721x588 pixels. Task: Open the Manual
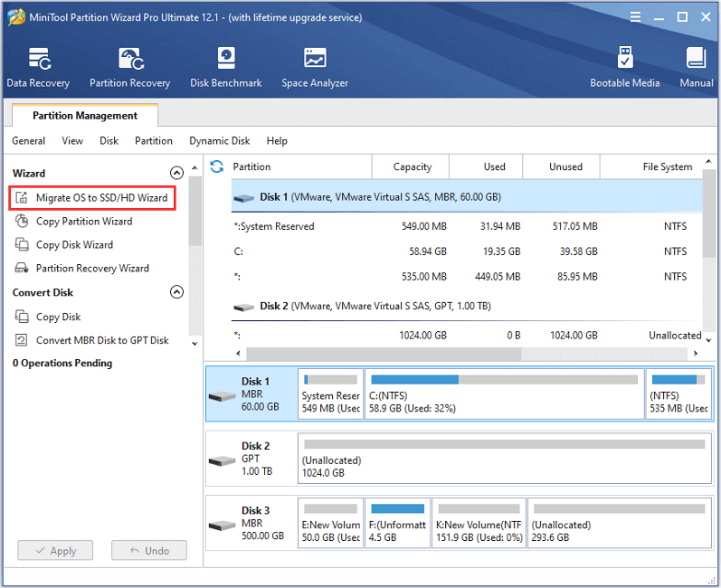click(697, 67)
